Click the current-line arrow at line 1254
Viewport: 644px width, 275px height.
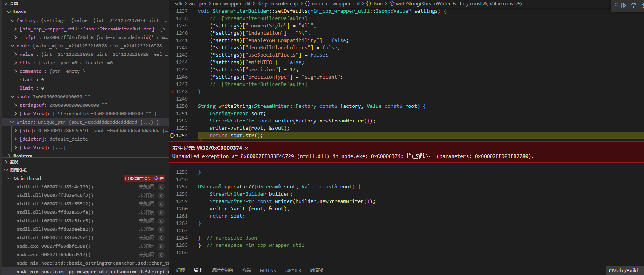click(x=172, y=136)
